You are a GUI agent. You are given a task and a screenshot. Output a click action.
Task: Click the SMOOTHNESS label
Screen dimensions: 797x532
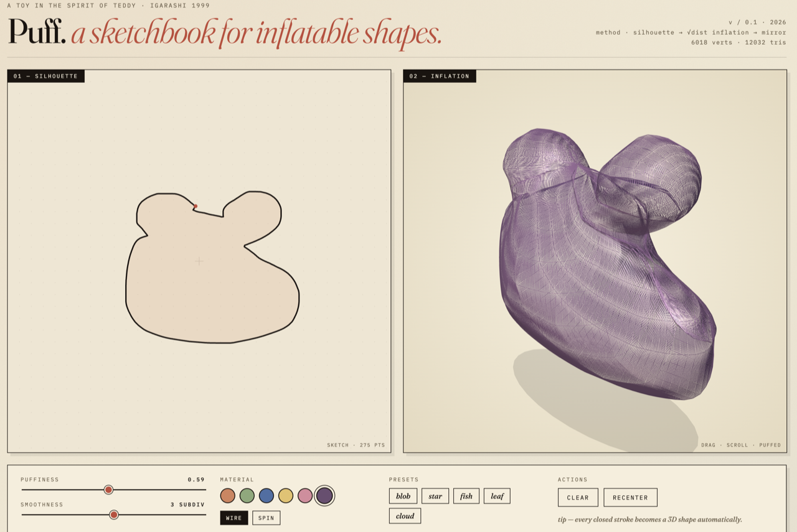tap(42, 505)
